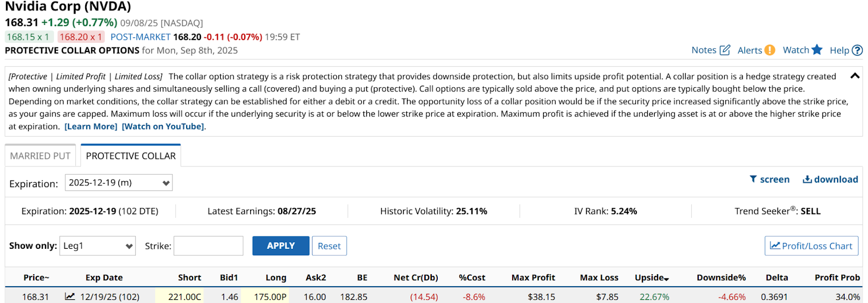Open the Watch on YouTube link
The height and width of the screenshot is (303, 868).
tap(163, 126)
